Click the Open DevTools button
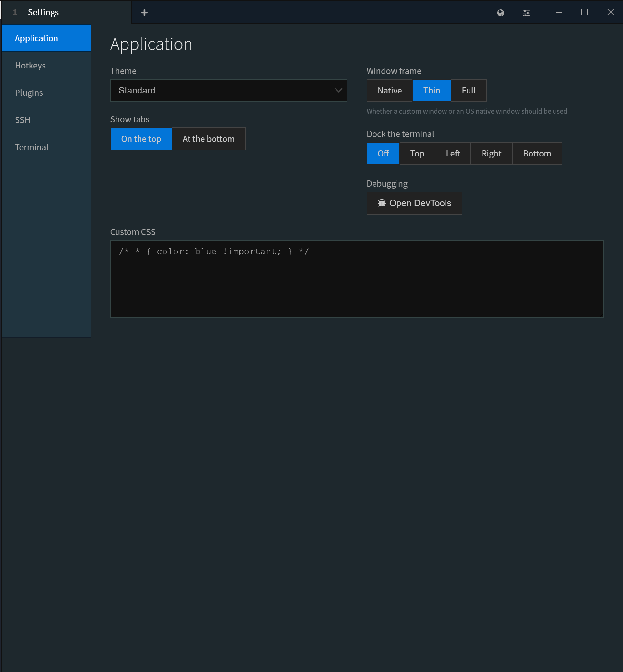 pos(414,203)
